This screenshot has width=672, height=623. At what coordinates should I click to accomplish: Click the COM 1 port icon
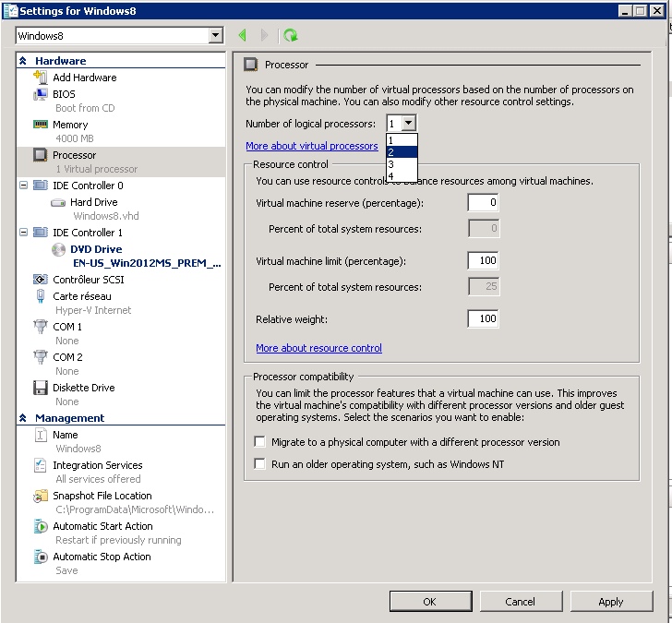tap(41, 327)
